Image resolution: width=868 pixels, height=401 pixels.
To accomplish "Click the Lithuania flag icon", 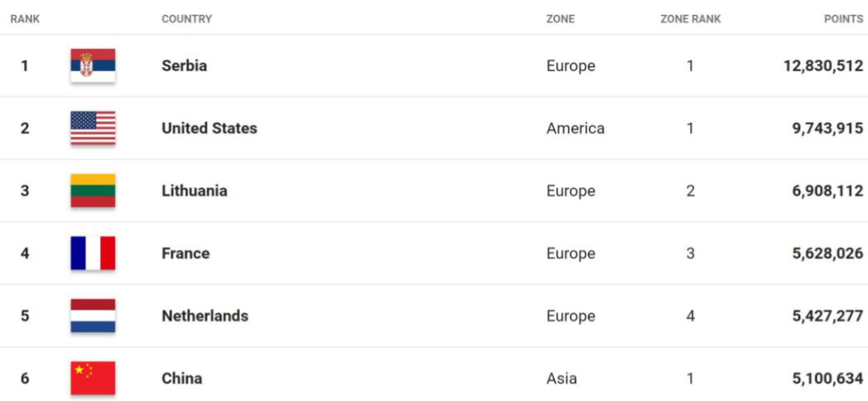I will (93, 191).
